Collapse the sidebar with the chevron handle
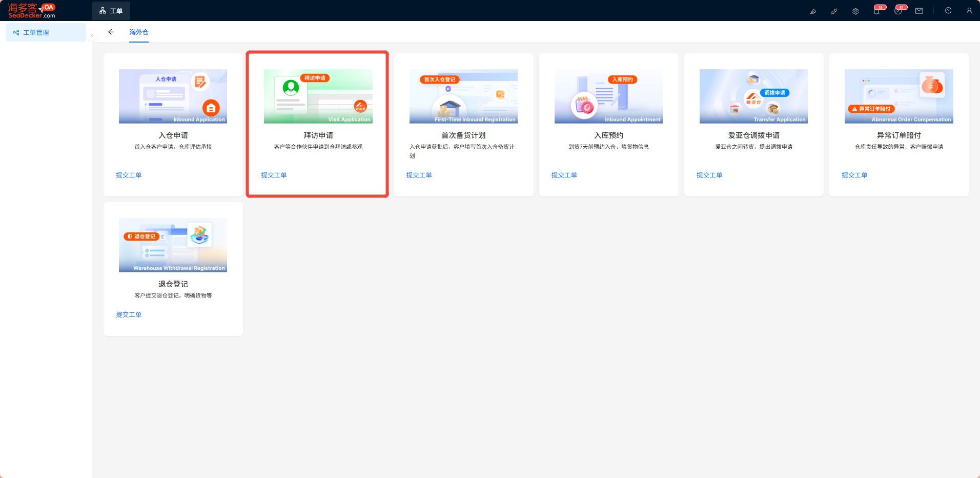Screen dimensions: 980x478 click(92, 35)
